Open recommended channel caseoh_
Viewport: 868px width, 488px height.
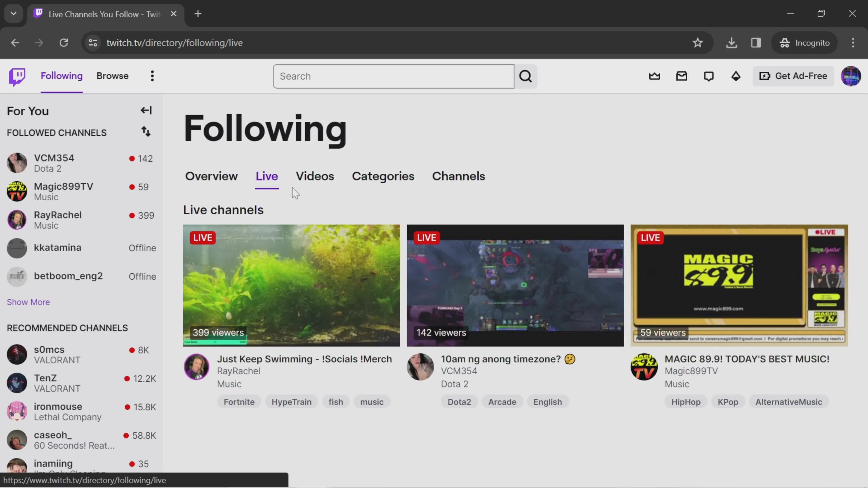pos(81,440)
